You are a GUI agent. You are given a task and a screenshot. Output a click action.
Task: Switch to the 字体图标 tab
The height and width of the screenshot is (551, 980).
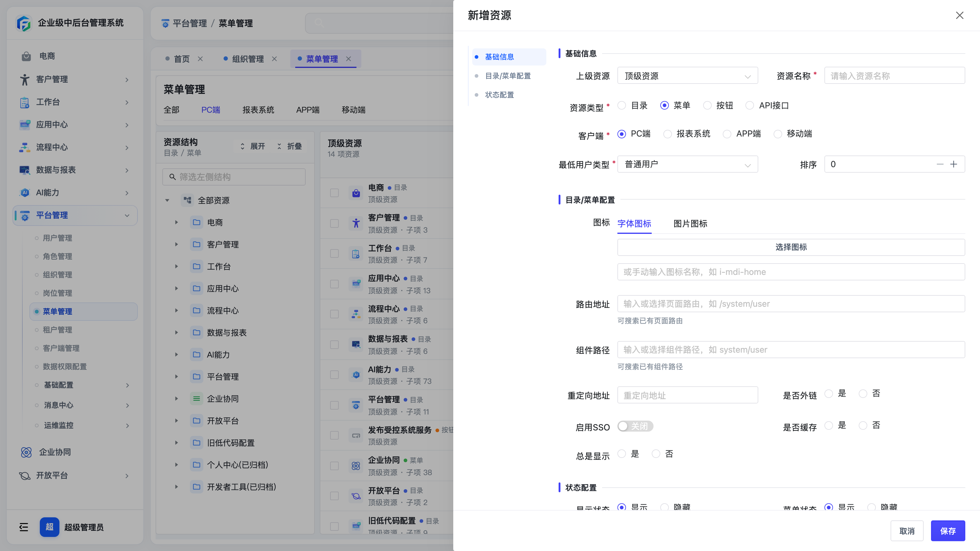point(634,223)
